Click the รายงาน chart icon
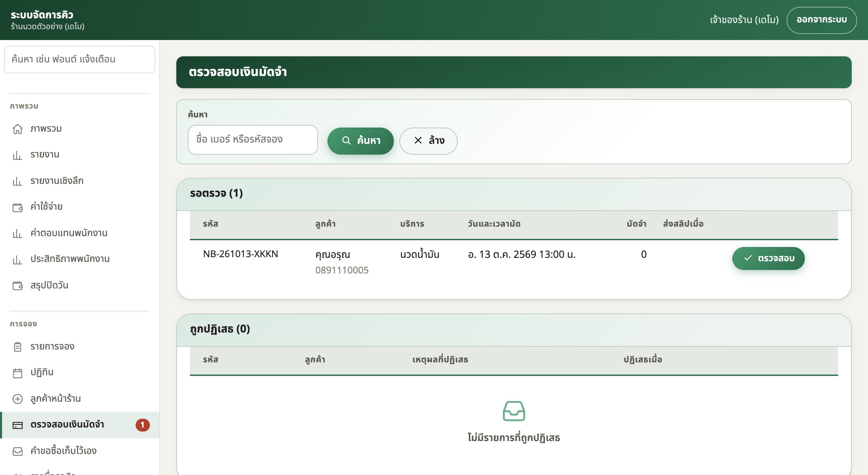The image size is (868, 475). (x=18, y=155)
